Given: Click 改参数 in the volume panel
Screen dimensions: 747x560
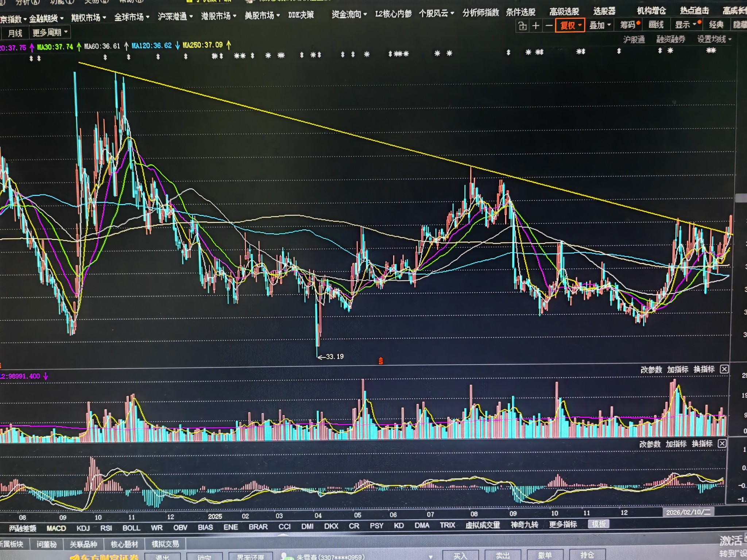Looking at the screenshot, I should pyautogui.click(x=651, y=370).
